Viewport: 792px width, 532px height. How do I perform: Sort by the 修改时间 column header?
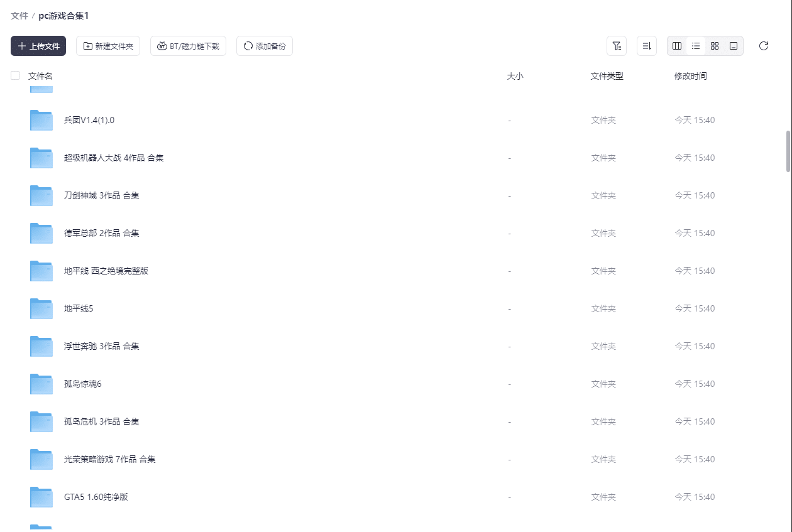[x=690, y=76]
